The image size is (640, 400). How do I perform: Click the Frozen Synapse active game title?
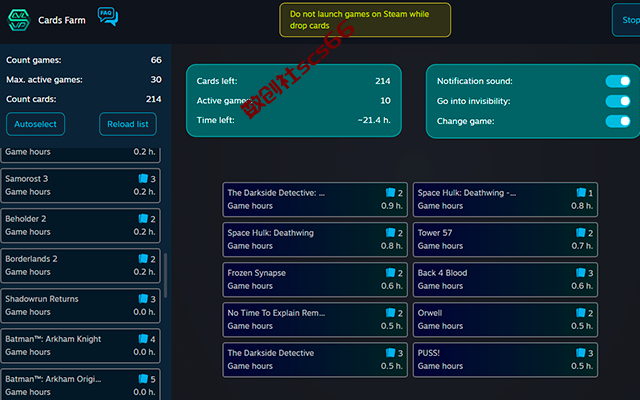pyautogui.click(x=256, y=273)
